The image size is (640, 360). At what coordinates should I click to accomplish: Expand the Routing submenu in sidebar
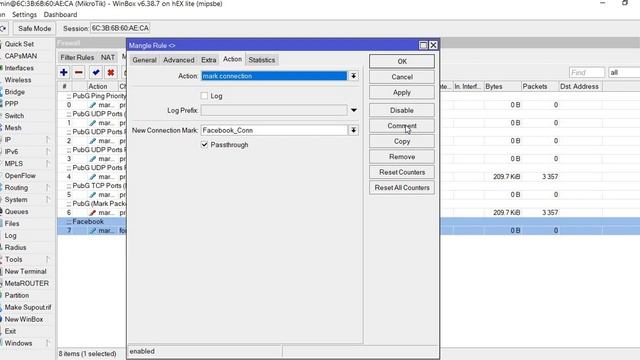click(48, 188)
